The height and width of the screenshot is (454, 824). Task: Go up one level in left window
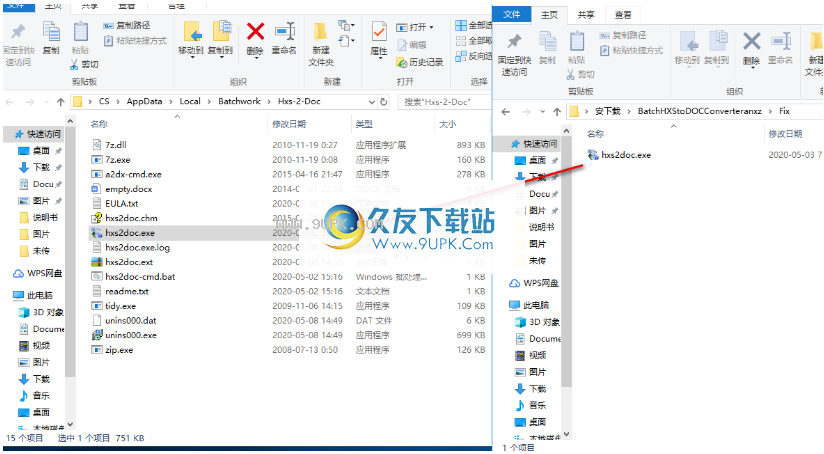pyautogui.click(x=60, y=102)
